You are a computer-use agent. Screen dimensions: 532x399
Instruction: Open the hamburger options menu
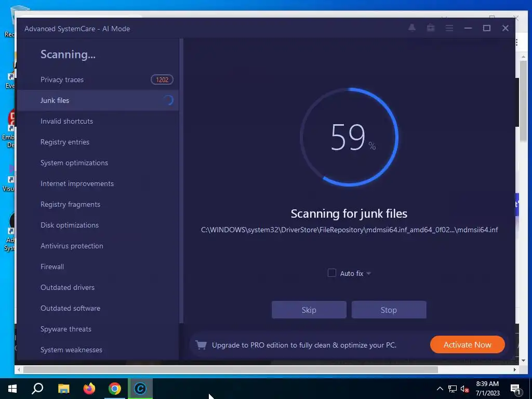tap(449, 28)
